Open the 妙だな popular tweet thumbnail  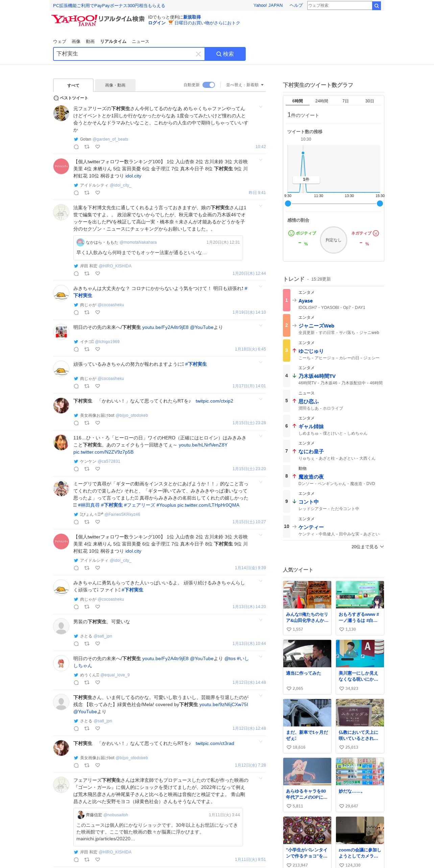[360, 771]
